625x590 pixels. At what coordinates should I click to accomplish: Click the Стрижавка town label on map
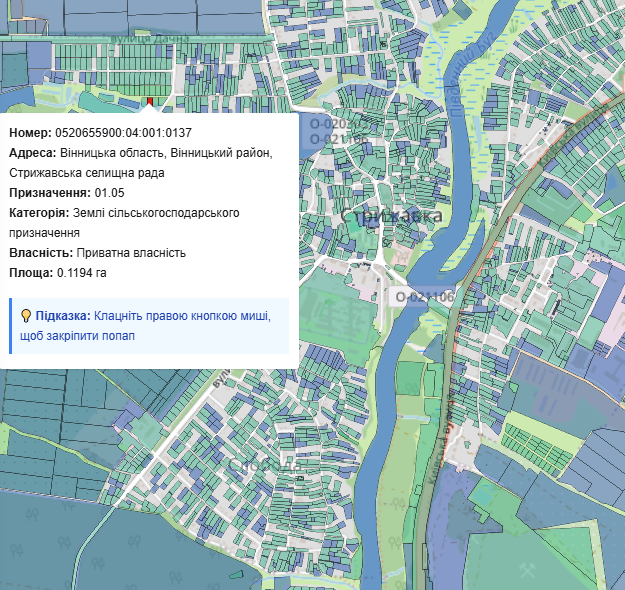coord(391,217)
